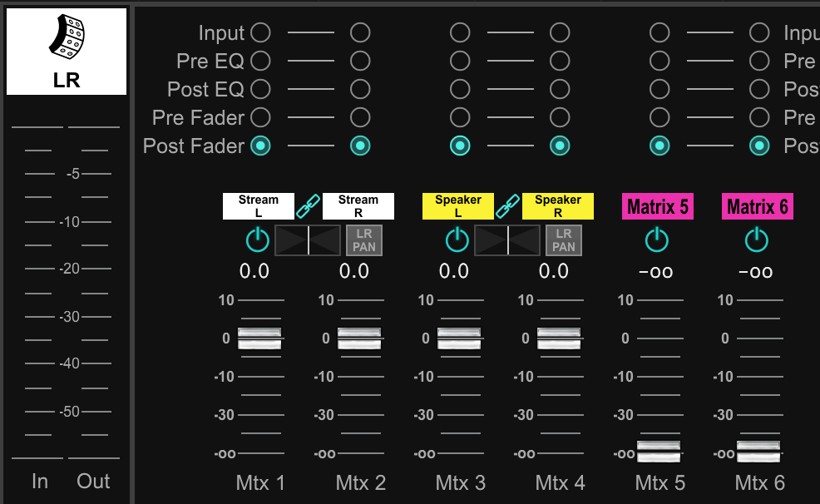Click the Mtx 4 send fader handle
Screen dimensions: 820x504
pos(559,338)
